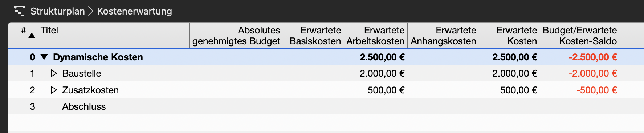
Task: Click Budget/Erwartete Kosten-Saldo column header
Action: (x=580, y=36)
